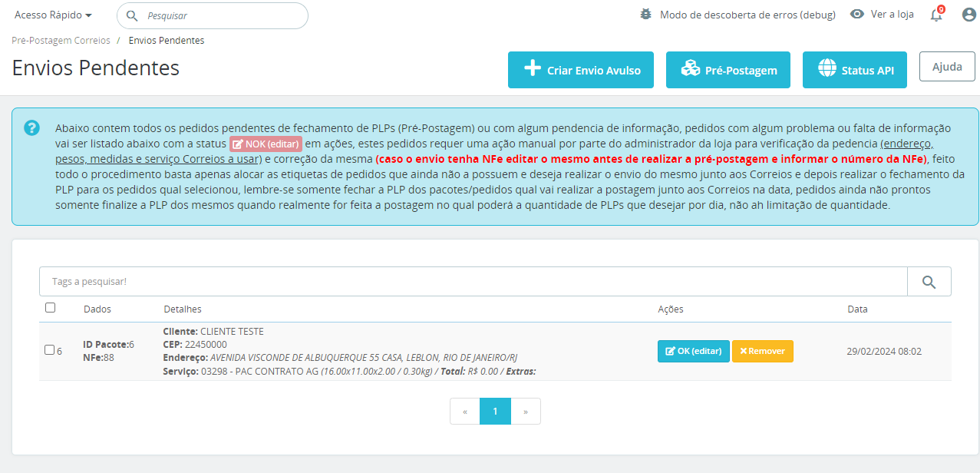Viewport: 980px width, 473px height.
Task: Click the Criar Envio Avulso button
Action: [580, 70]
